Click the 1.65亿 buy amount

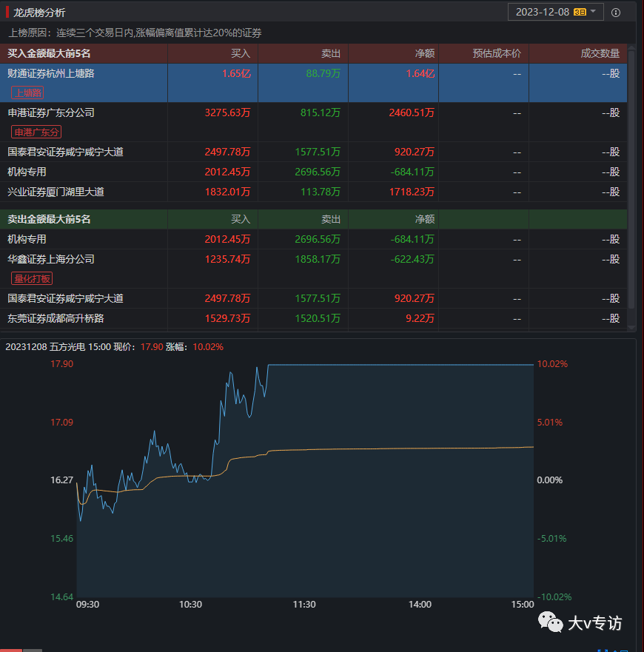point(236,73)
